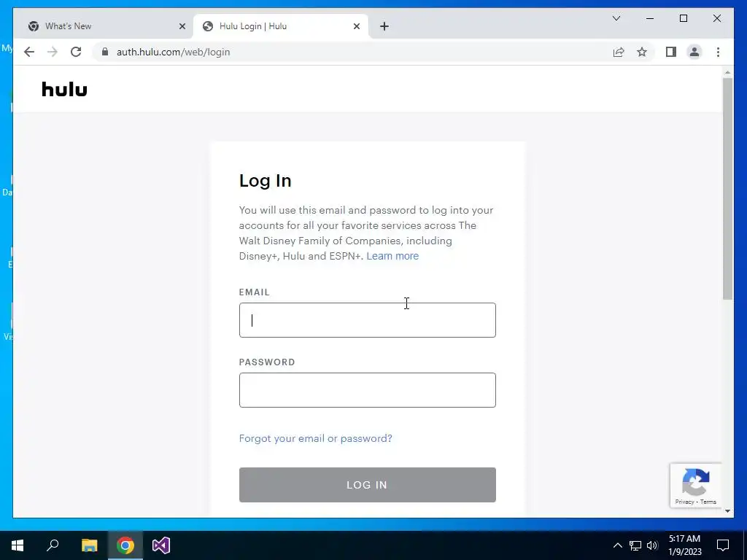Click into the PASSWORD field
747x560 pixels.
(x=368, y=390)
